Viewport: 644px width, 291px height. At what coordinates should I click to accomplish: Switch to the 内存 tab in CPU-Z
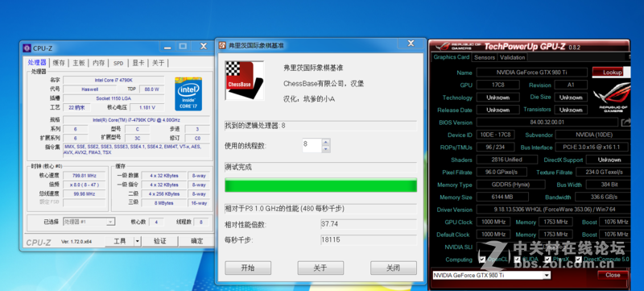(98, 63)
